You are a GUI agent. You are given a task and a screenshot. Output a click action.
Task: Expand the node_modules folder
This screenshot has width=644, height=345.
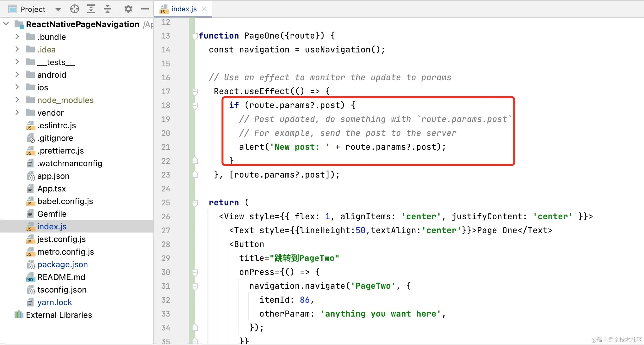(x=17, y=100)
